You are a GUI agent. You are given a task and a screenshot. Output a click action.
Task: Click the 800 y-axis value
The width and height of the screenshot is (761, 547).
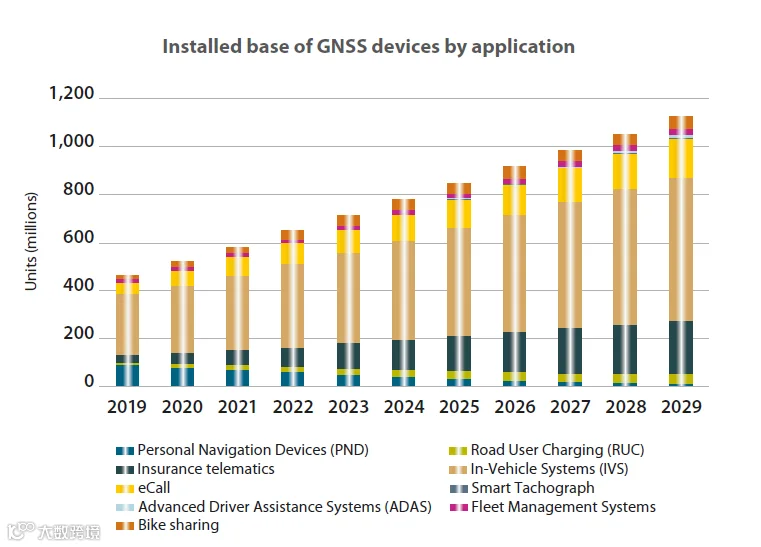coord(79,189)
